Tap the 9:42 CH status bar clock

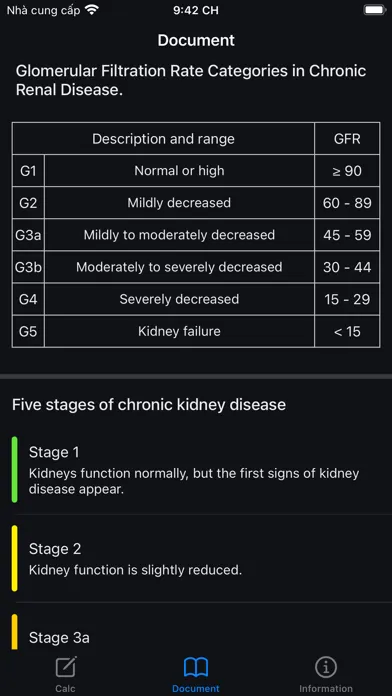(x=196, y=10)
